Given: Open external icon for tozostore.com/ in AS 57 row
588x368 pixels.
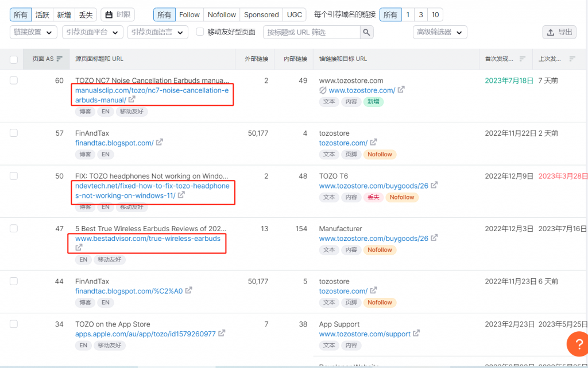Looking at the screenshot, I should (x=373, y=143).
